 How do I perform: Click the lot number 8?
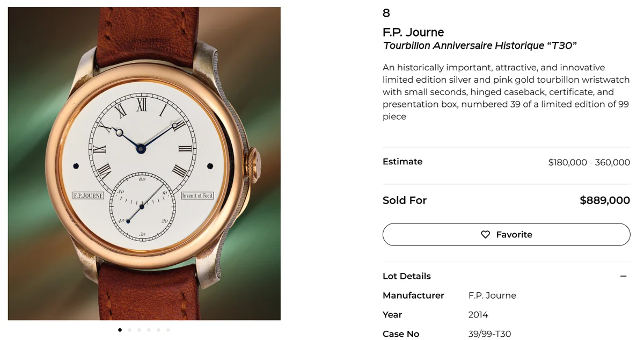[x=386, y=13]
